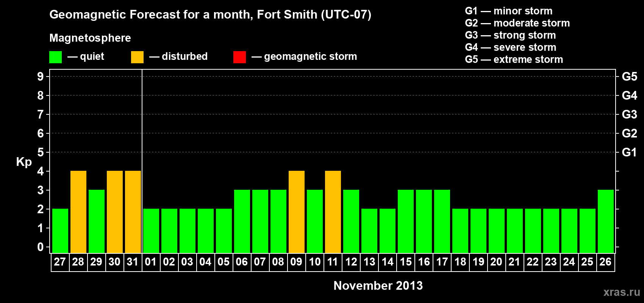Click the green quiet legend swatch

pyautogui.click(x=55, y=57)
